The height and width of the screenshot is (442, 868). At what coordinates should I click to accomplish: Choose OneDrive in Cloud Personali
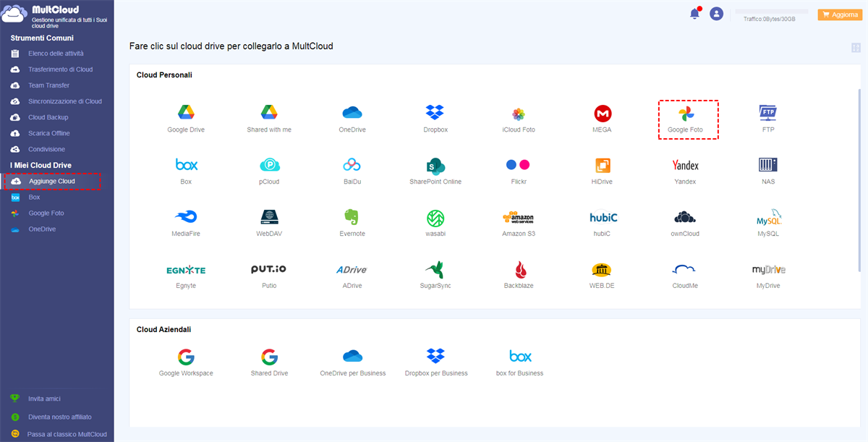click(x=352, y=119)
